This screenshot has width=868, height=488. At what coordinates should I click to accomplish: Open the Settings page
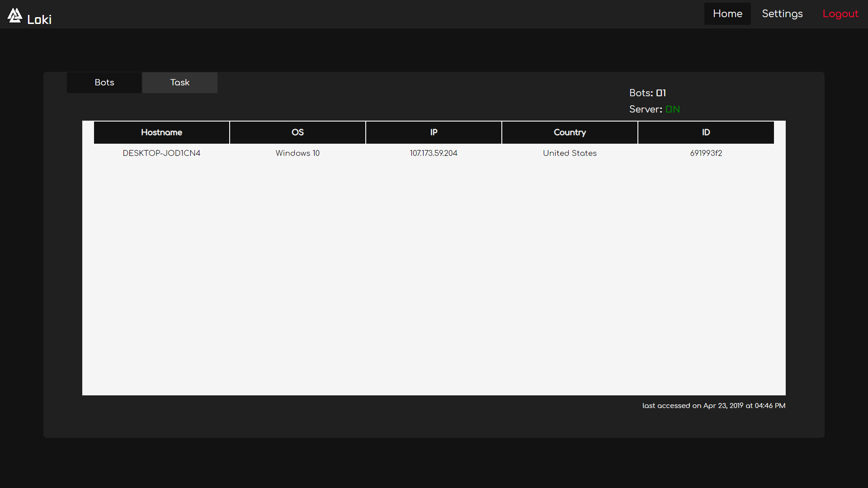[x=782, y=14]
